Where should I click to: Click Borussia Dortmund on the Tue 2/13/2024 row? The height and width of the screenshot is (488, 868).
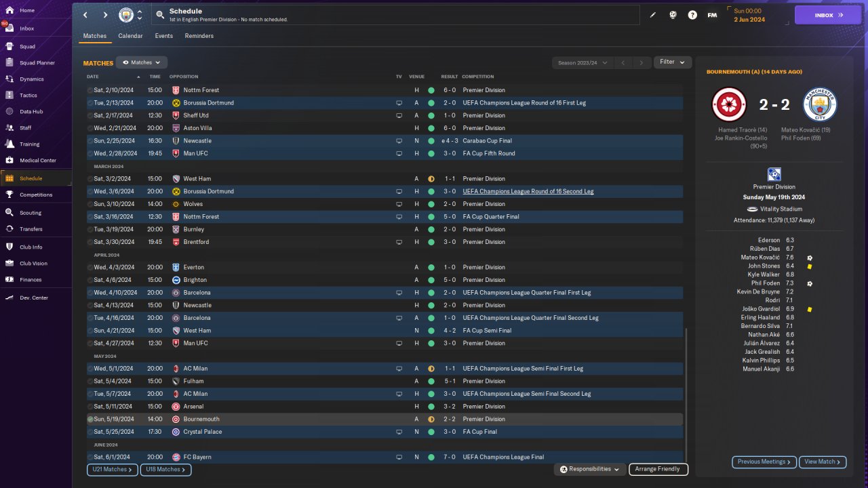[x=208, y=103]
